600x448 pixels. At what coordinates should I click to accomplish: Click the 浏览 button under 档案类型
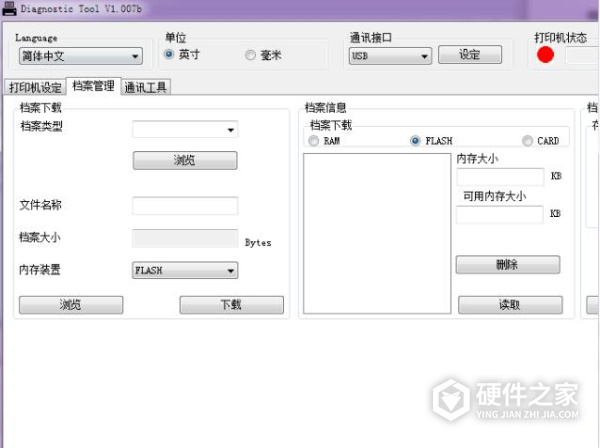(185, 160)
